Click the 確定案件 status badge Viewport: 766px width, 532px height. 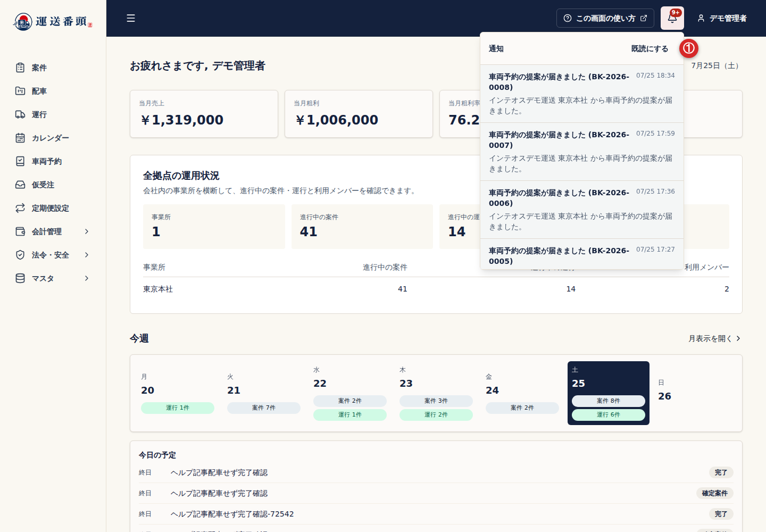click(715, 493)
